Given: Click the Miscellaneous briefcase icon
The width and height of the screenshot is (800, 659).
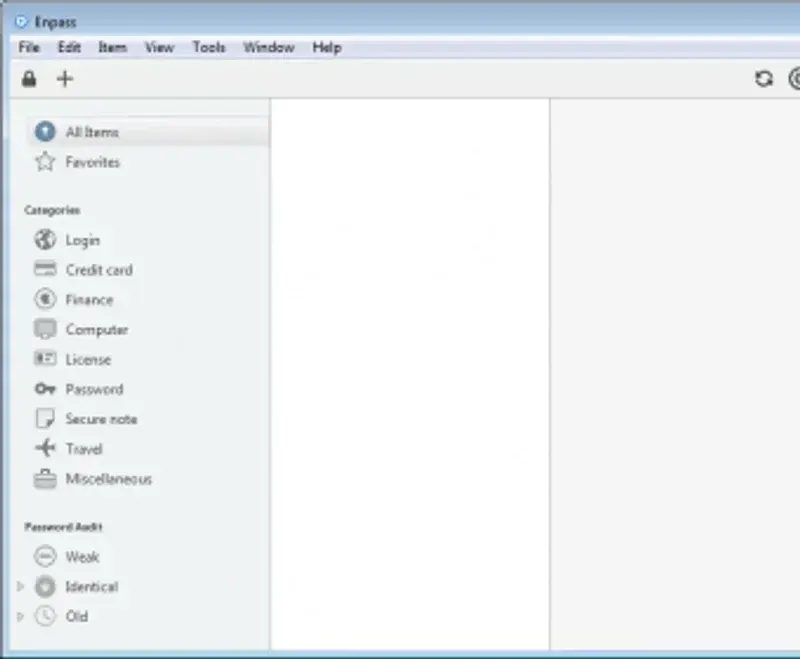Looking at the screenshot, I should 45,478.
